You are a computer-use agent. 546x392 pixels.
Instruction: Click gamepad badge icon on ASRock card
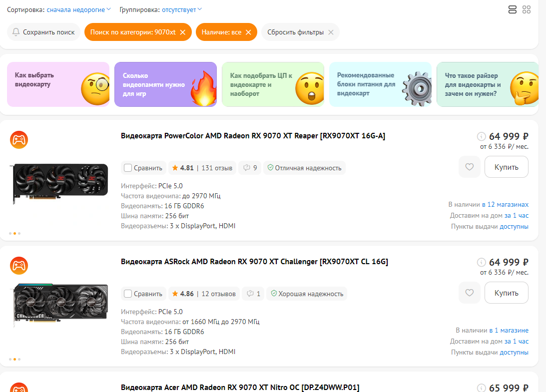(19, 266)
